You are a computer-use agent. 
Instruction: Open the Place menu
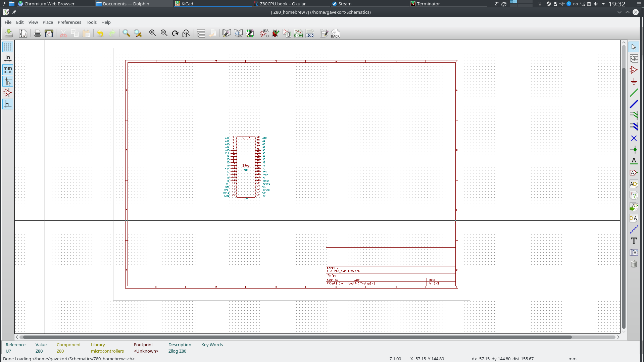coord(48,22)
